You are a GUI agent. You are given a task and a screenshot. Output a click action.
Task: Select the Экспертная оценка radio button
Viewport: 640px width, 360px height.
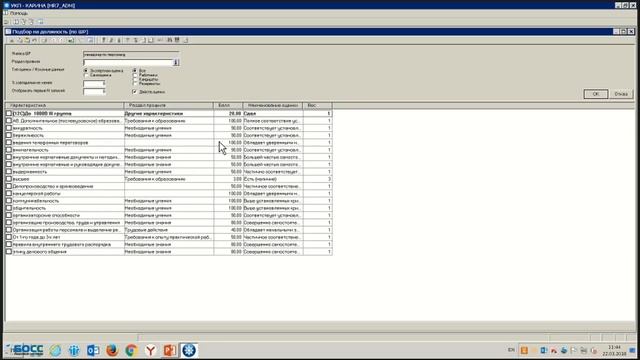click(x=86, y=71)
